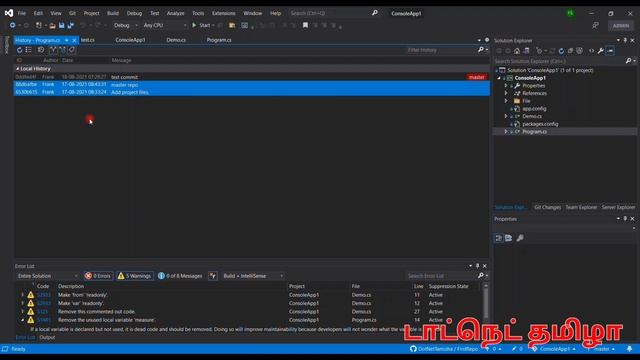Screen dimensions: 640x360
Task: Click the Live Share feedback icon
Action: point(596,25)
